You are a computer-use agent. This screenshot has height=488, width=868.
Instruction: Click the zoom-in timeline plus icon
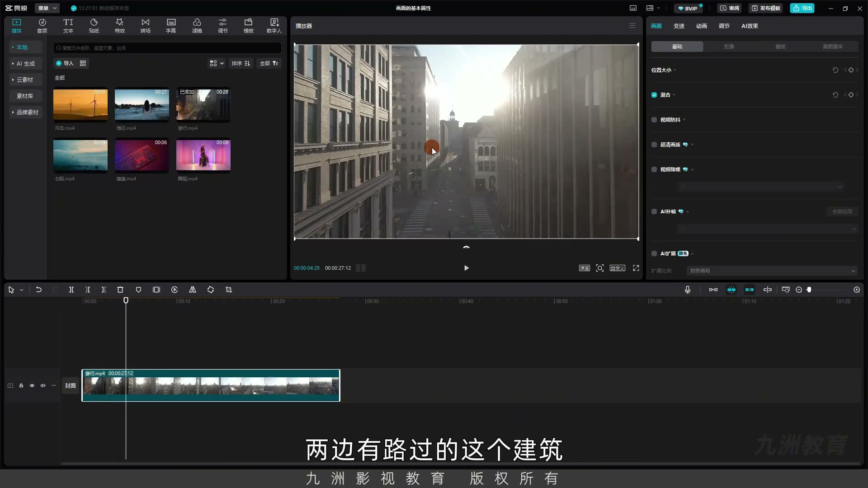point(857,290)
